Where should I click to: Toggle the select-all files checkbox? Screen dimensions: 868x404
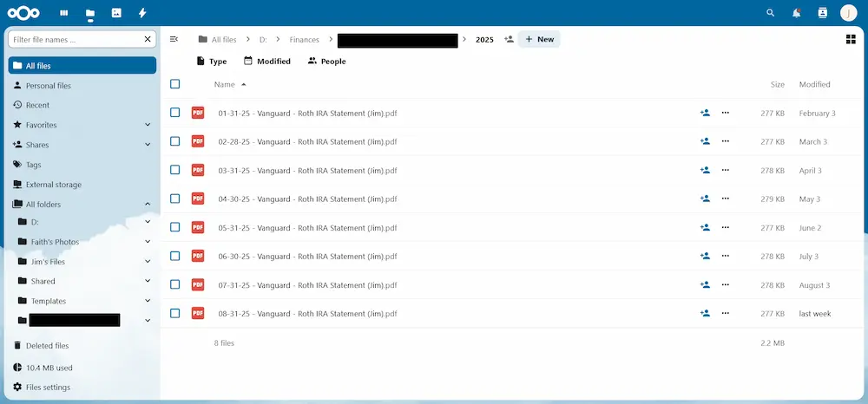[x=175, y=84]
